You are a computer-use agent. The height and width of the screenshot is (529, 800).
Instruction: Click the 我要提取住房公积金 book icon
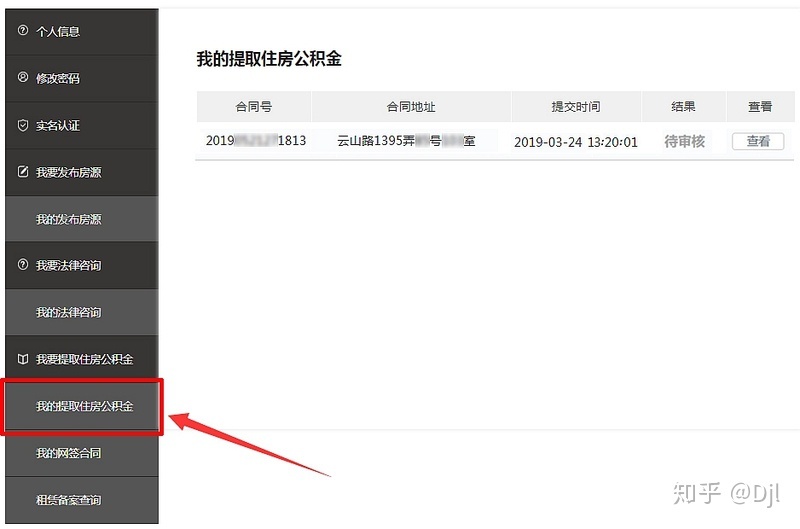pyautogui.click(x=23, y=359)
